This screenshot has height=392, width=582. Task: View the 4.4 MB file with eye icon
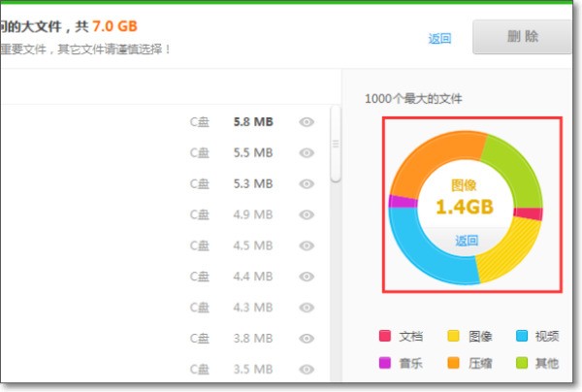(x=307, y=277)
